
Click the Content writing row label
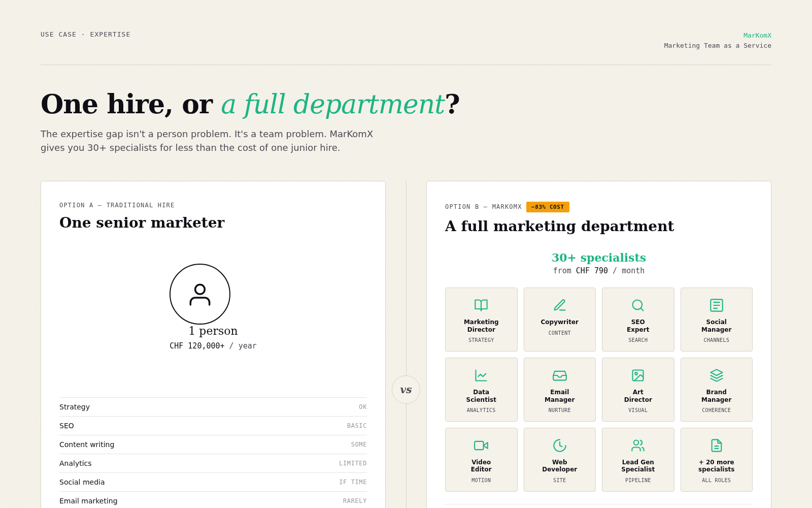(87, 444)
